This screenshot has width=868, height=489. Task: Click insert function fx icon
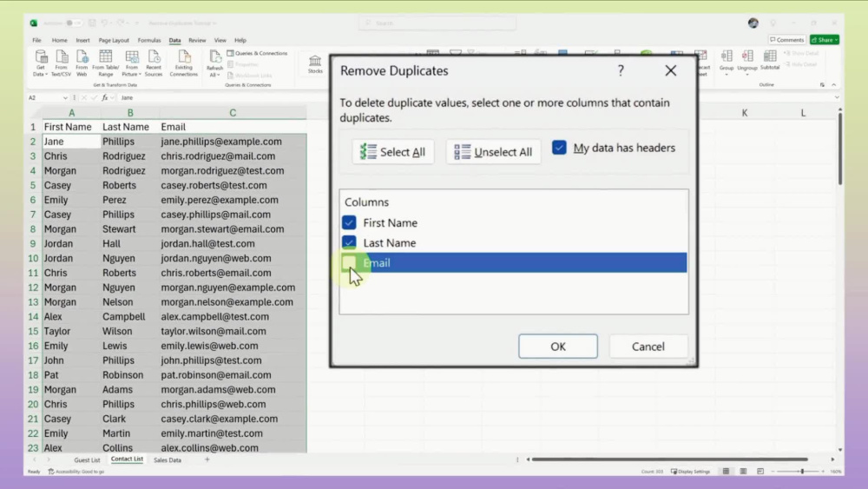105,97
